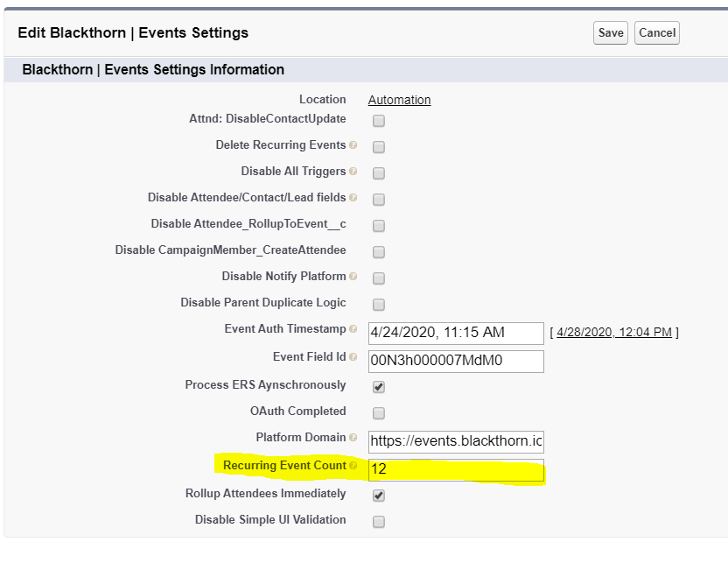Check the Attnd: DisableContactUpdate checkbox
The height and width of the screenshot is (563, 728).
(x=379, y=121)
